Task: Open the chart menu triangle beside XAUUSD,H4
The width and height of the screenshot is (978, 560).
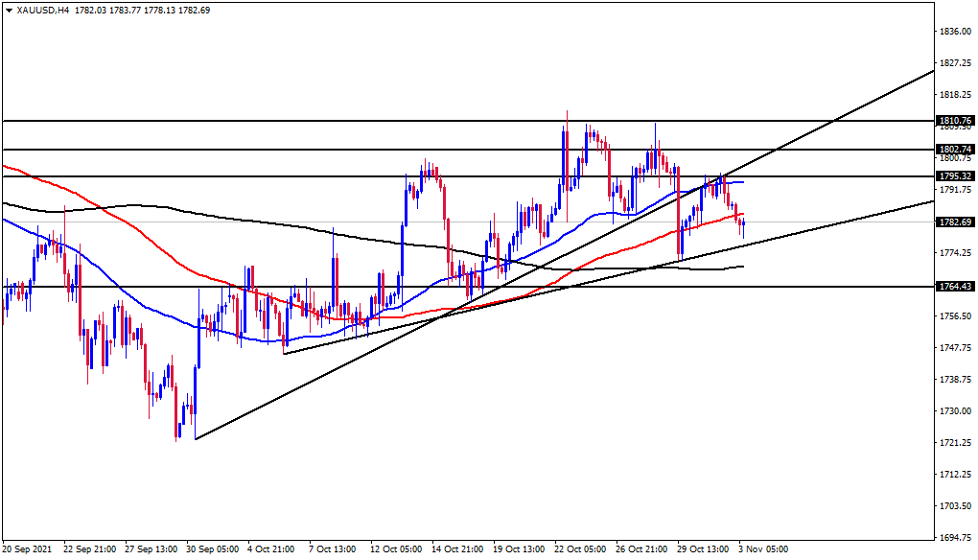Action: [x=9, y=11]
